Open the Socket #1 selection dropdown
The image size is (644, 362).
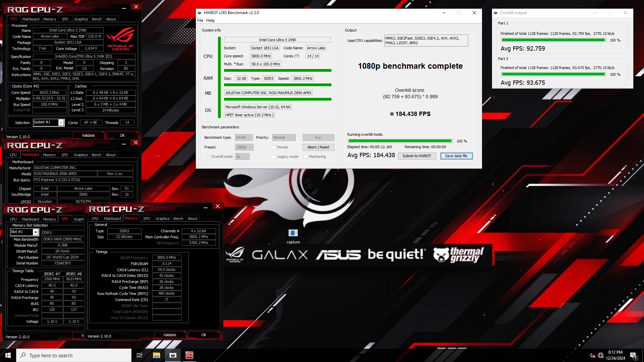point(48,122)
